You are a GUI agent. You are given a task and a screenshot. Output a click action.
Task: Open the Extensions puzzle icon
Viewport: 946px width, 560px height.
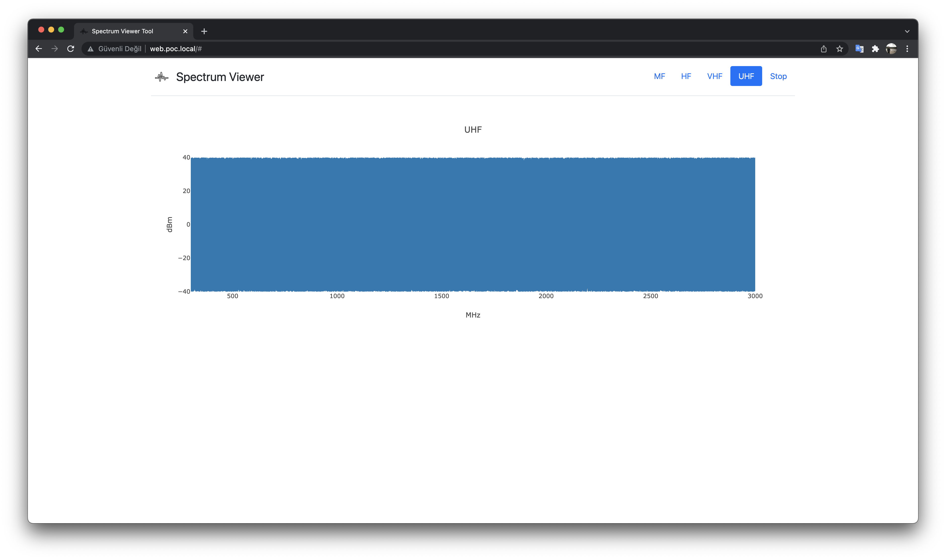pos(875,49)
